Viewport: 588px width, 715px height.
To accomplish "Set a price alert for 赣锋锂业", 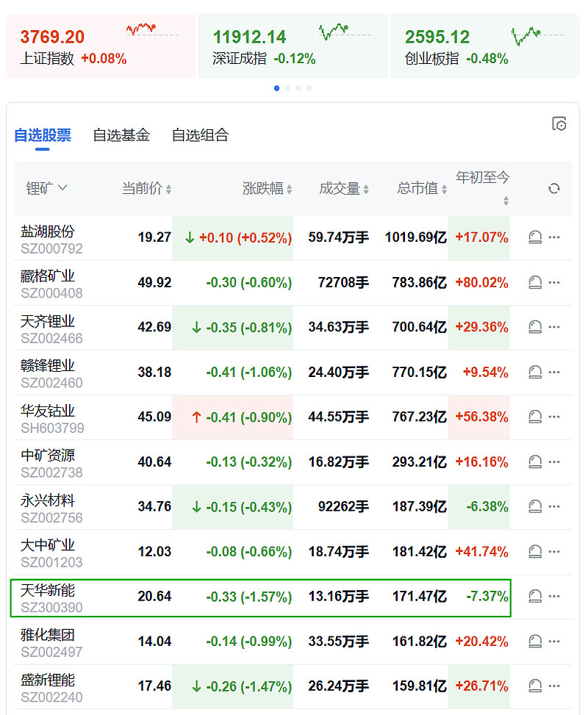I will 535,372.
